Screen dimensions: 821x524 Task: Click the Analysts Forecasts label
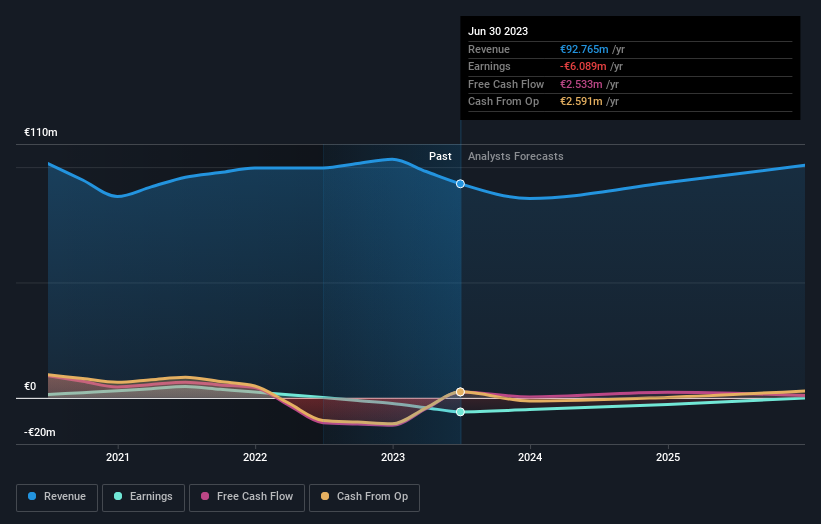pyautogui.click(x=516, y=156)
